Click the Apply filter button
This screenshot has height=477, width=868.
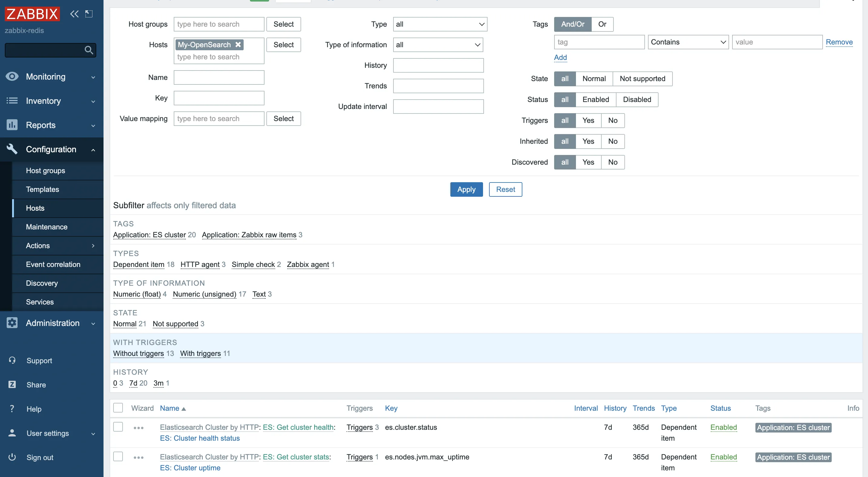click(466, 189)
